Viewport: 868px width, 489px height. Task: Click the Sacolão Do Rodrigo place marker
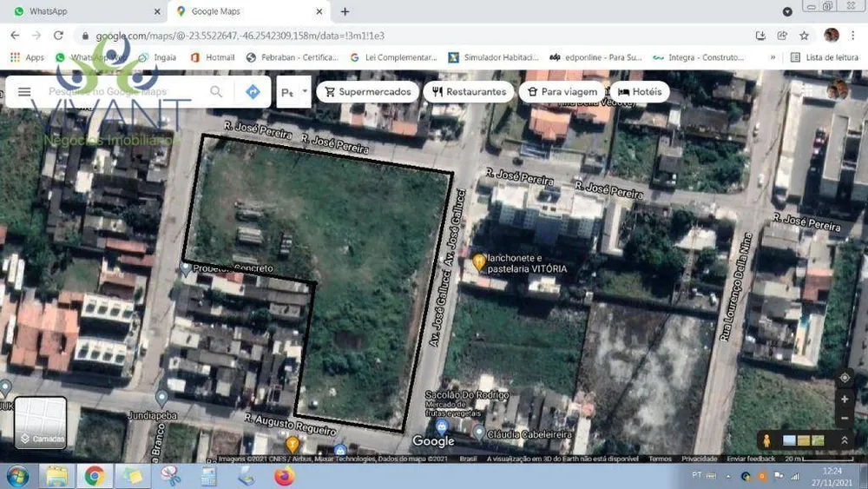(x=441, y=427)
